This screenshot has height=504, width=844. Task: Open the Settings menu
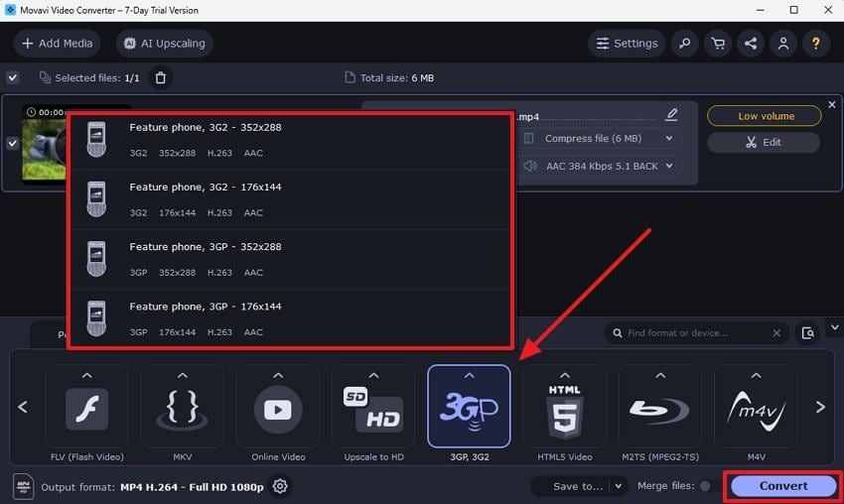click(627, 43)
